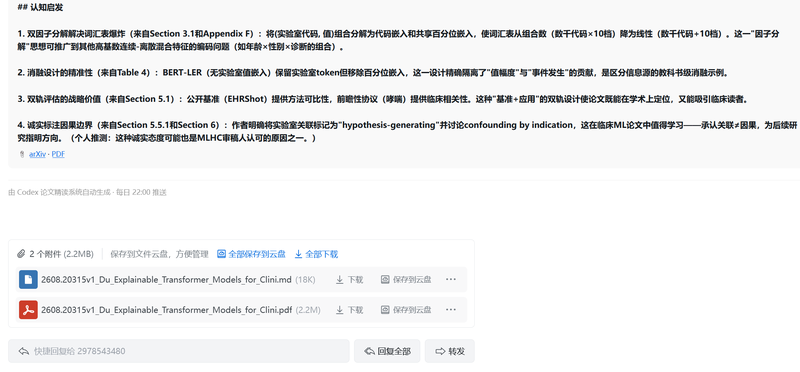Open more options for the .md attachment
Image resolution: width=800 pixels, height=372 pixels.
[451, 280]
